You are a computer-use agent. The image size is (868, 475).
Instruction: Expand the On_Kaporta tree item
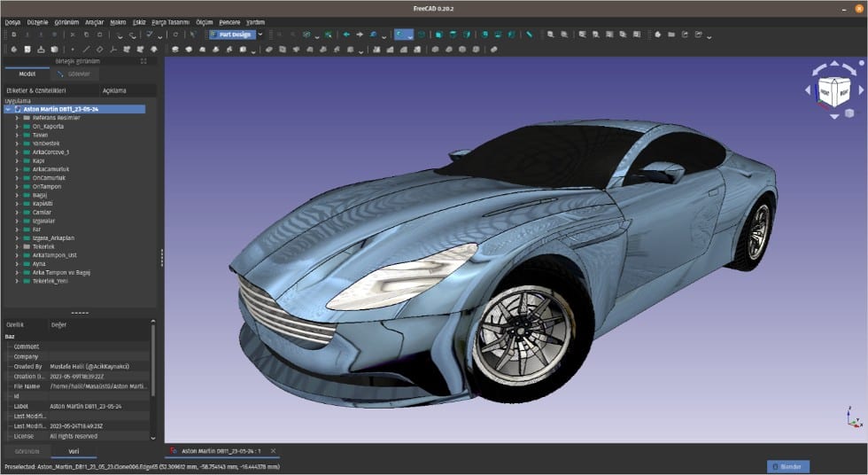coord(17,126)
